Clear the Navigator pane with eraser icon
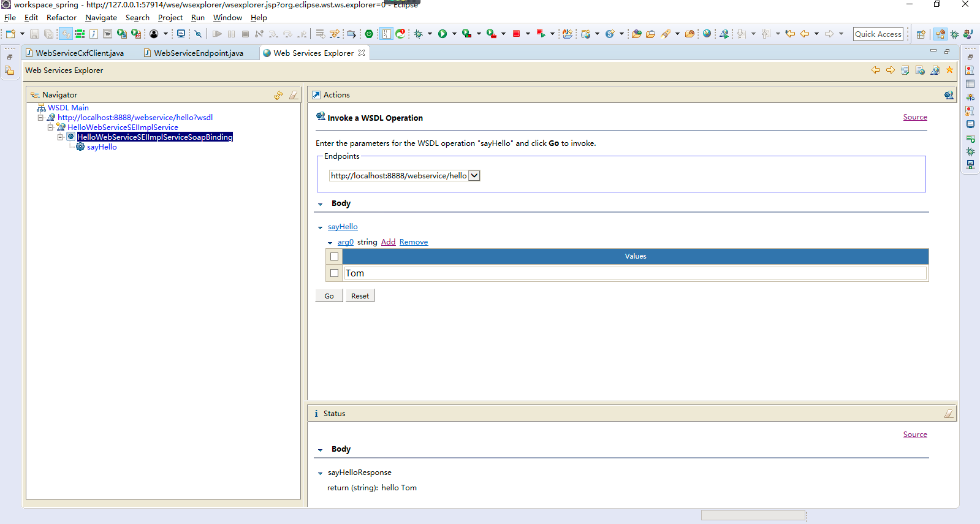 pyautogui.click(x=294, y=95)
